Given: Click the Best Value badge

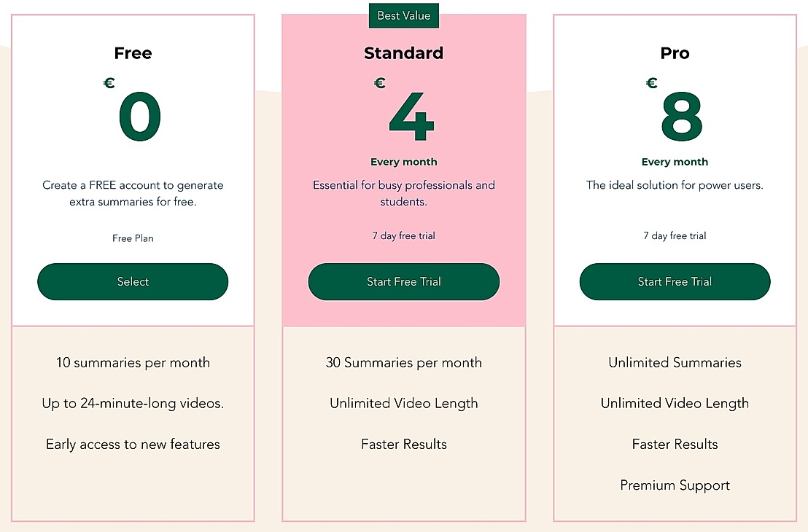Looking at the screenshot, I should (x=404, y=15).
